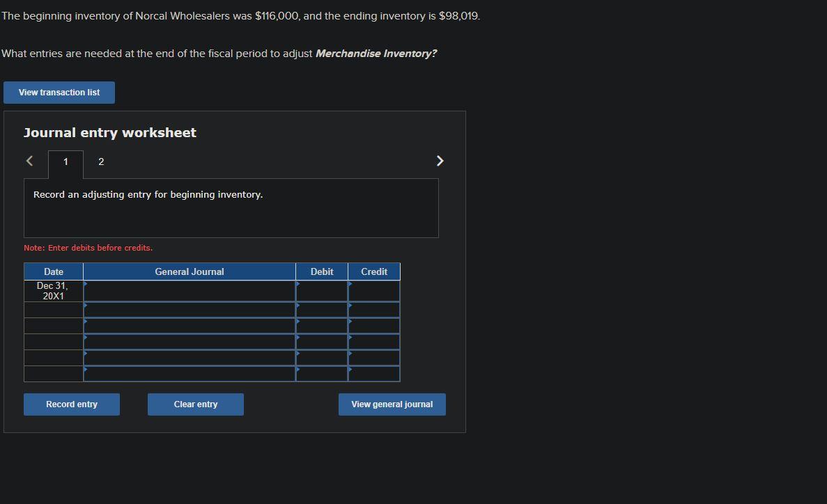Switch to journal entry tab 2
827x504 pixels.
[x=101, y=162]
